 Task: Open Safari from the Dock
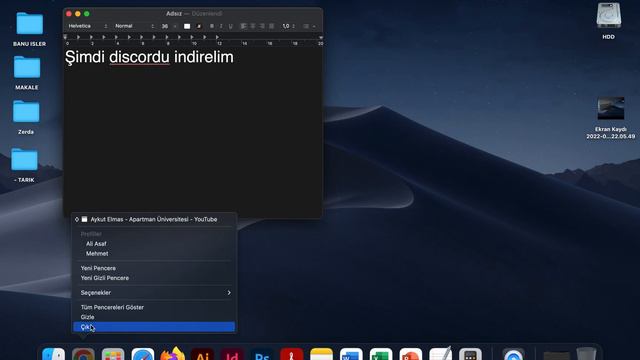tap(143, 354)
